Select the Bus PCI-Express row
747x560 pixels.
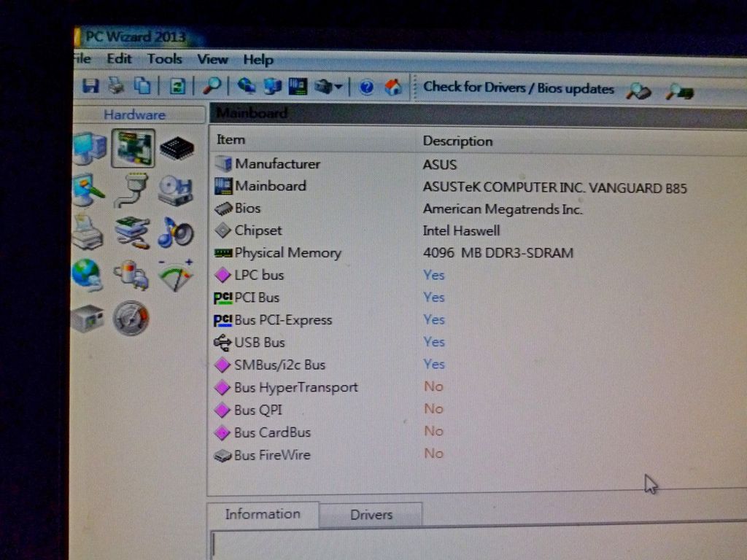[x=479, y=319]
